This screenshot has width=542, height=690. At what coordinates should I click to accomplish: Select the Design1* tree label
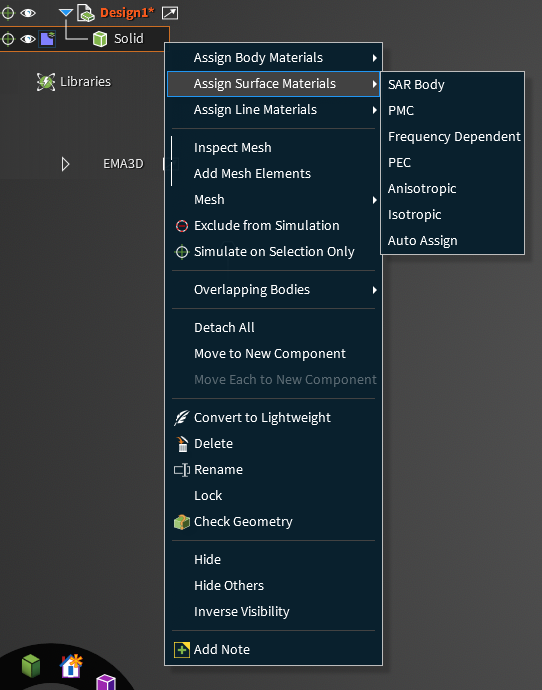click(127, 13)
